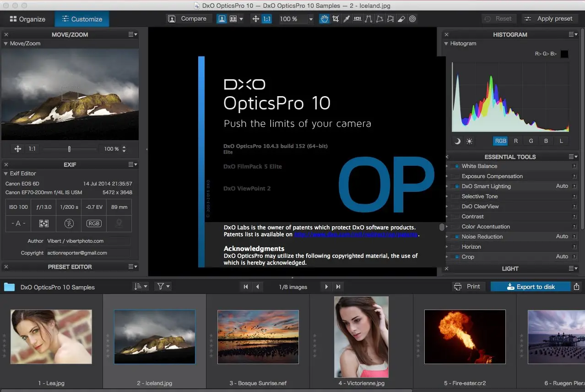This screenshot has height=392, width=585.
Task: Go to next image in browser
Action: coord(326,287)
